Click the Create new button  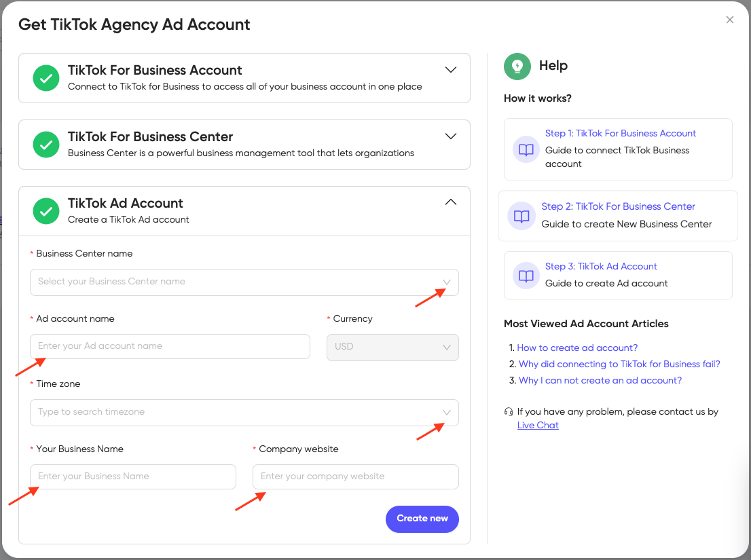422,519
